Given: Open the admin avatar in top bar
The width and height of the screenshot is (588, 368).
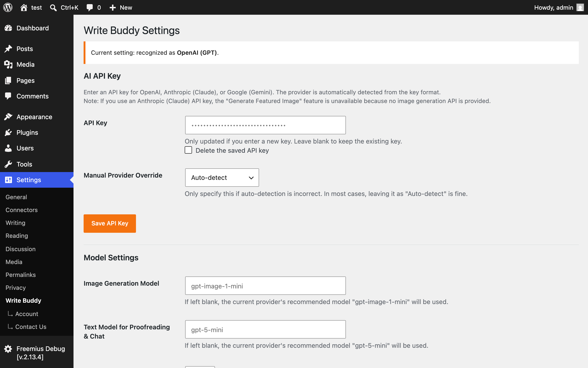Looking at the screenshot, I should 580,8.
